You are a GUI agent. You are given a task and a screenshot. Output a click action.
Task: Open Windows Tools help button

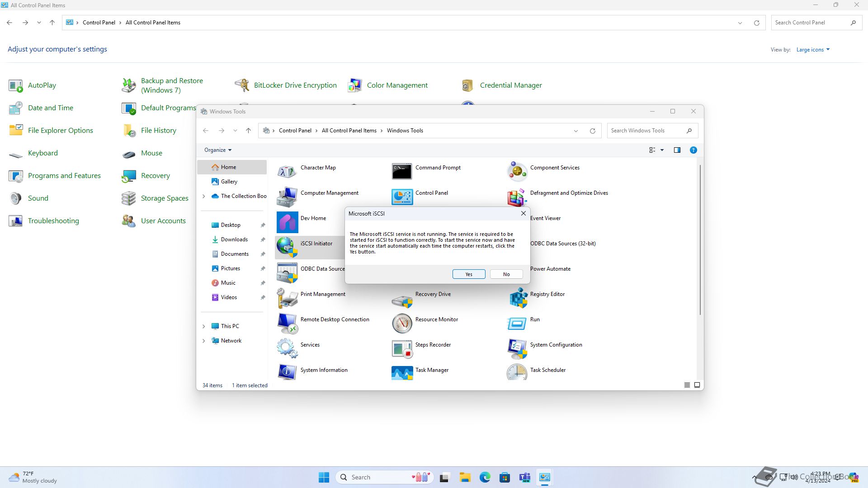693,150
